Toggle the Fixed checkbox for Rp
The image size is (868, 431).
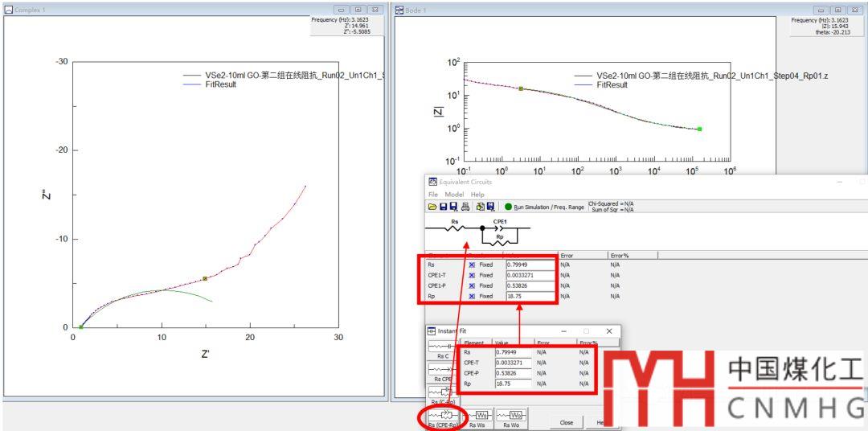pos(472,296)
